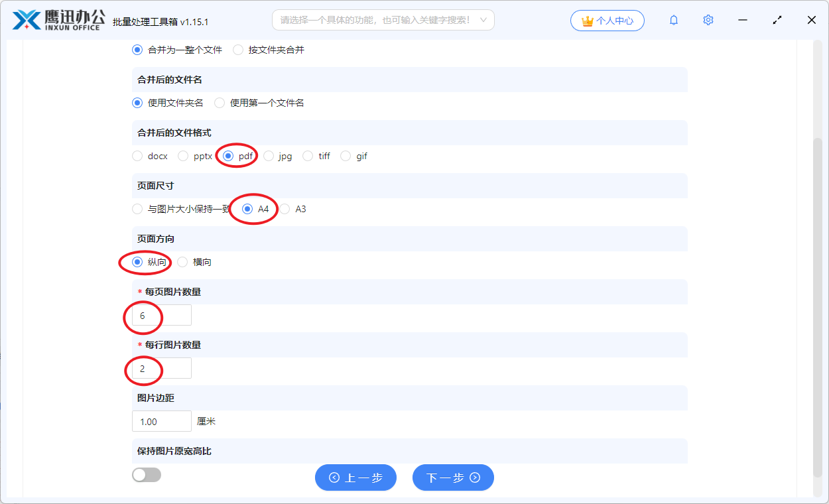Image resolution: width=829 pixels, height=504 pixels.
Task: Select A4 page size
Action: 256,209
